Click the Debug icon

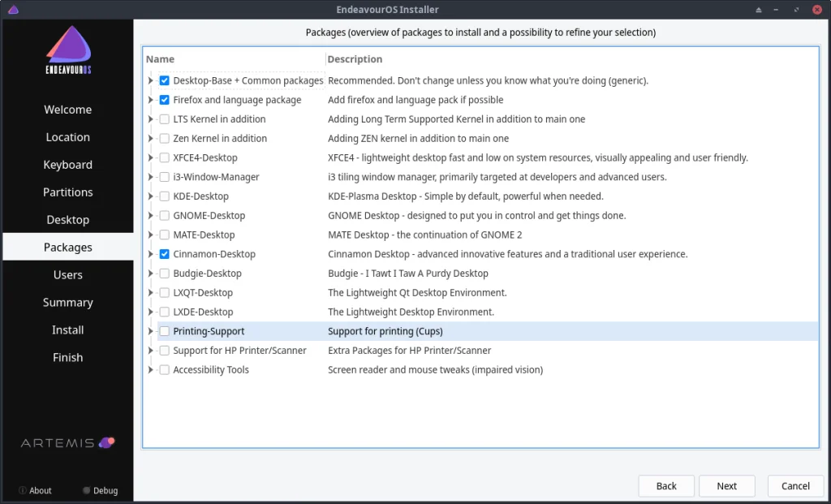pyautogui.click(x=86, y=490)
